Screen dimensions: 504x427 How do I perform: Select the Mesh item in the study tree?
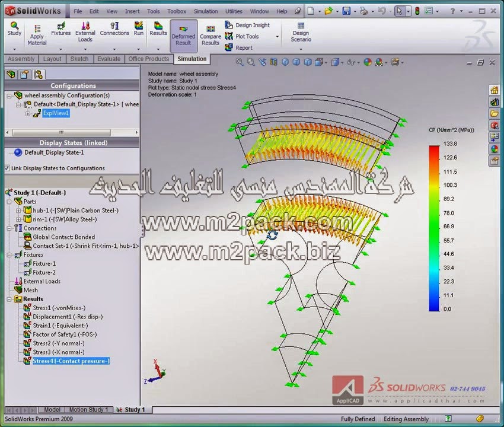pyautogui.click(x=30, y=290)
